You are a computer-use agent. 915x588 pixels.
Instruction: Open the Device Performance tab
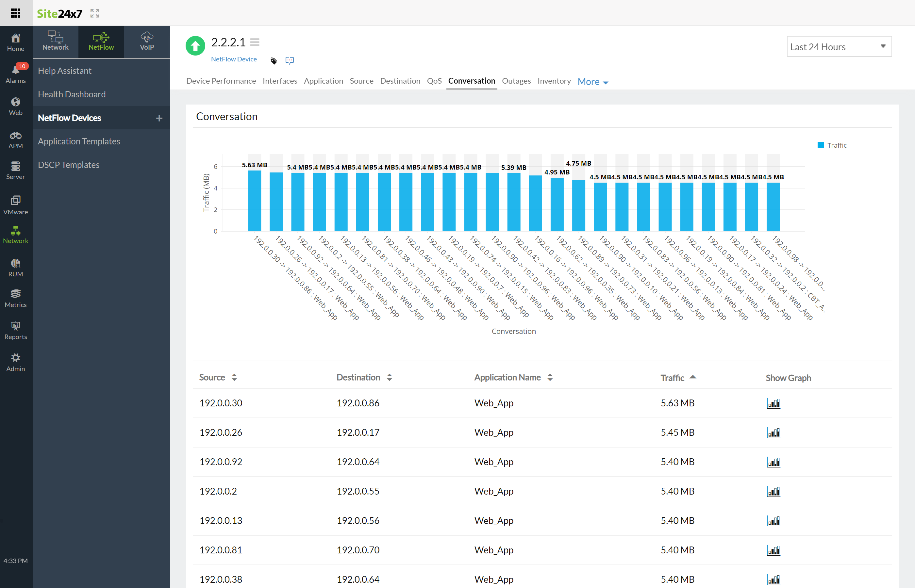click(x=221, y=81)
